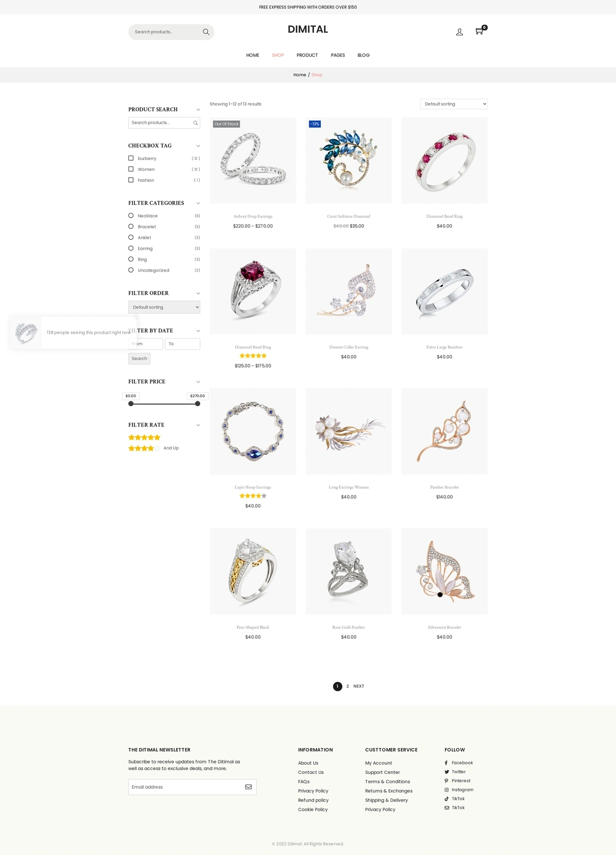
Task: Open the shopping cart icon
Action: click(479, 31)
